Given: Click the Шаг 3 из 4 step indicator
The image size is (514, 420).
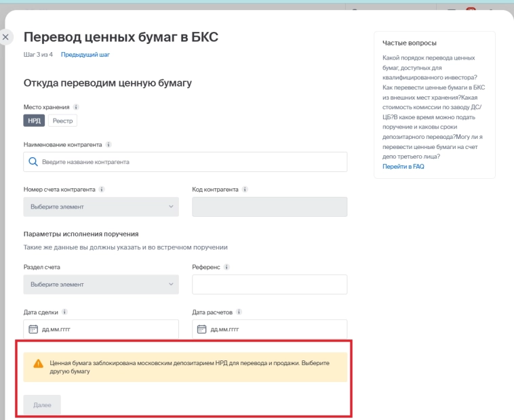Looking at the screenshot, I should click(x=38, y=55).
